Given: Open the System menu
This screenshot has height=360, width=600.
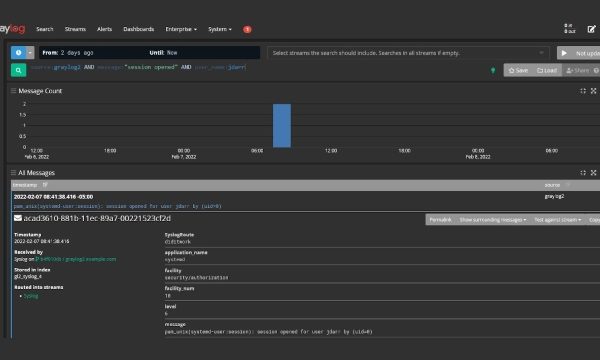Looking at the screenshot, I should point(220,29).
